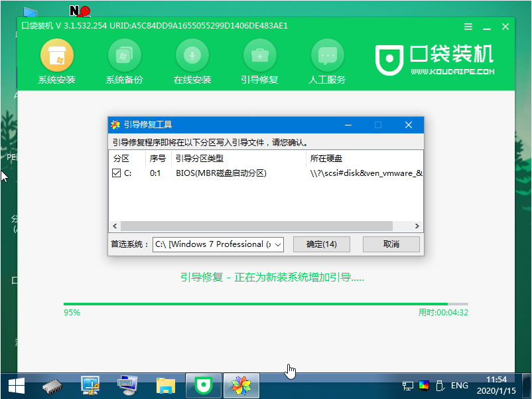
Task: Uncheck the C: partition checkbox
Action: 117,173
